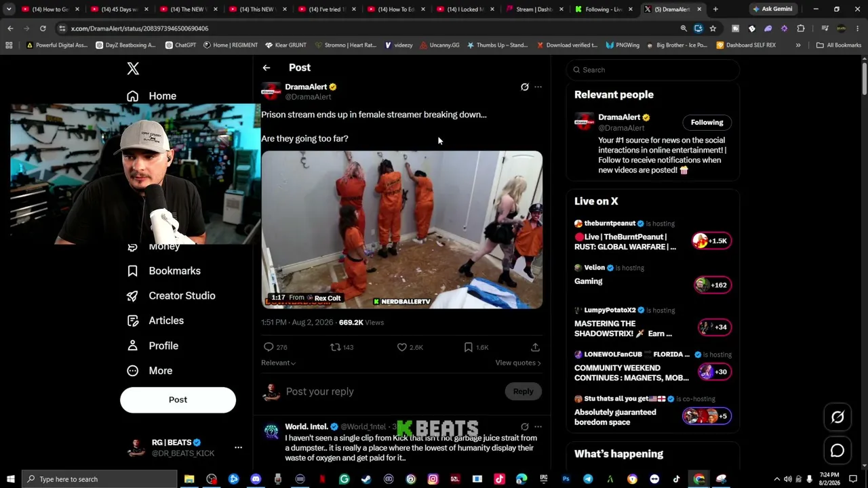Image resolution: width=868 pixels, height=488 pixels.
Task: Open the Epic Games Launcher taskbar icon
Action: tap(543, 479)
